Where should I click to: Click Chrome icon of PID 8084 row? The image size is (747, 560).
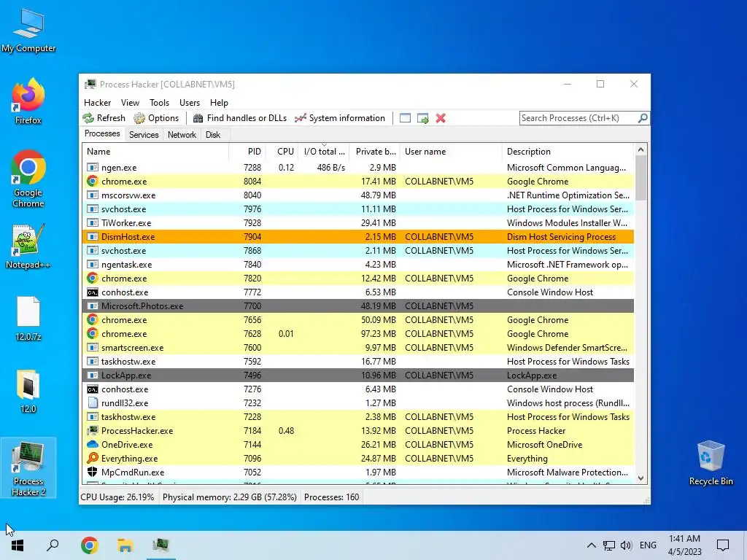click(x=93, y=182)
